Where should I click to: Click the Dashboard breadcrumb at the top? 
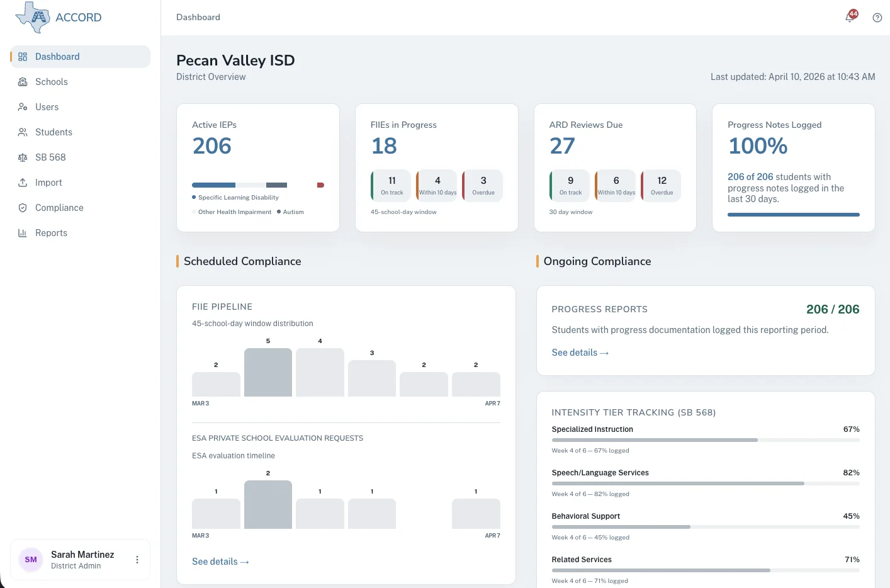click(x=198, y=17)
